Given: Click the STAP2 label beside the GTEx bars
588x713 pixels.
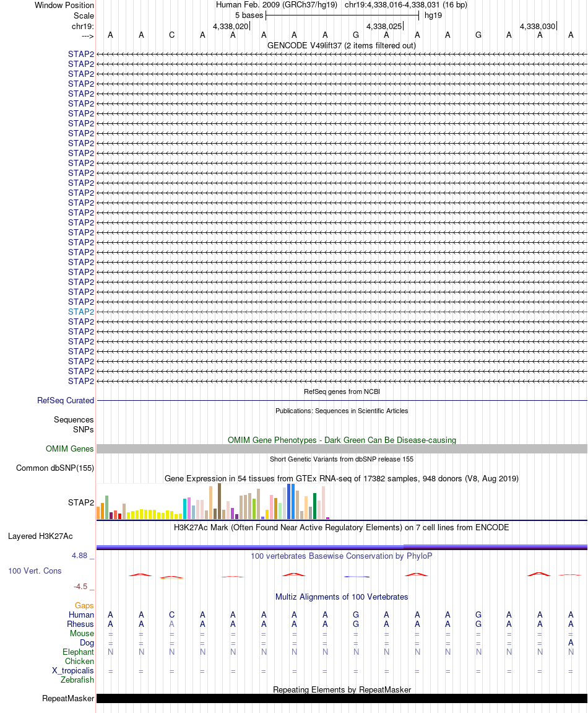Looking at the screenshot, I should coord(81,502).
